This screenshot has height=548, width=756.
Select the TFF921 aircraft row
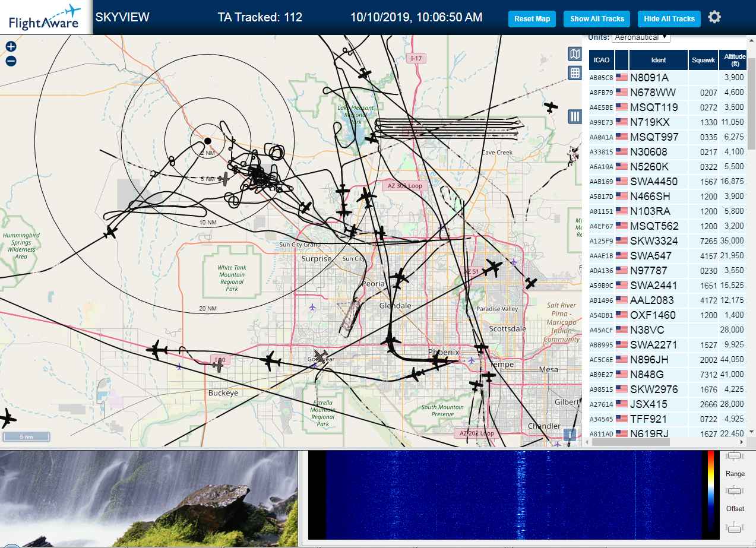[x=668, y=419]
